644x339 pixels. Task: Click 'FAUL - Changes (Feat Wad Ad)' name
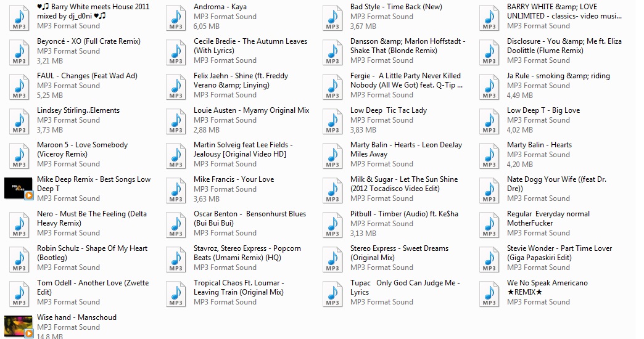coord(87,76)
